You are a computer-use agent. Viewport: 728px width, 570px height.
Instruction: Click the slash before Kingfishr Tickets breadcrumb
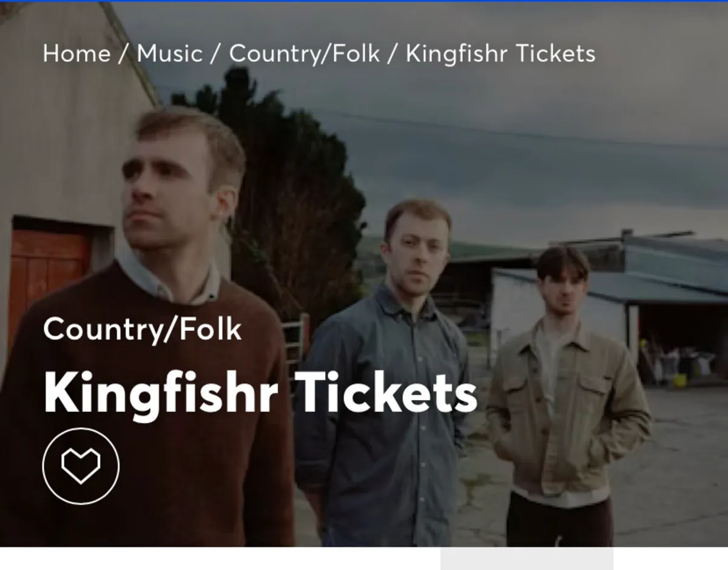(x=393, y=53)
